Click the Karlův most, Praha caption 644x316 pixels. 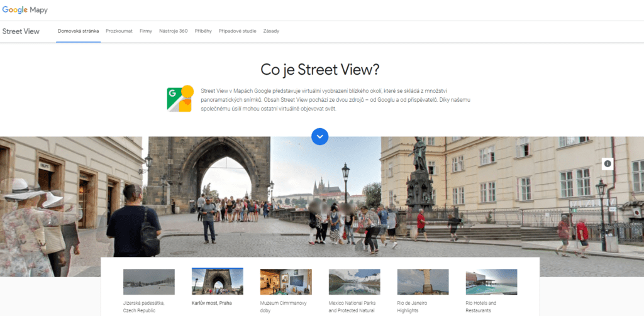pyautogui.click(x=212, y=303)
